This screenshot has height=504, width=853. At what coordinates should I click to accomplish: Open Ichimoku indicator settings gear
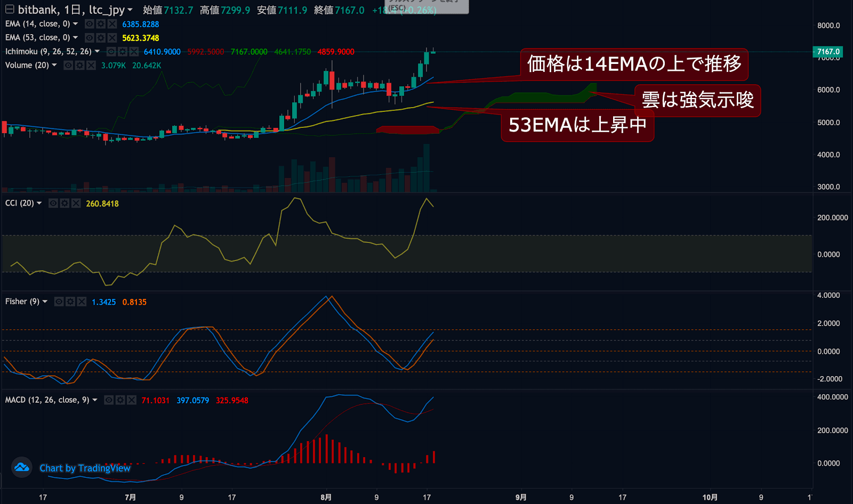123,52
